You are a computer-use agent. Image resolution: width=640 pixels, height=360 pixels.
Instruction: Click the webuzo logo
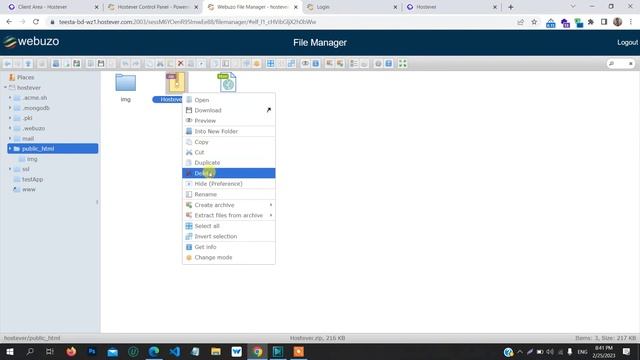(31, 42)
